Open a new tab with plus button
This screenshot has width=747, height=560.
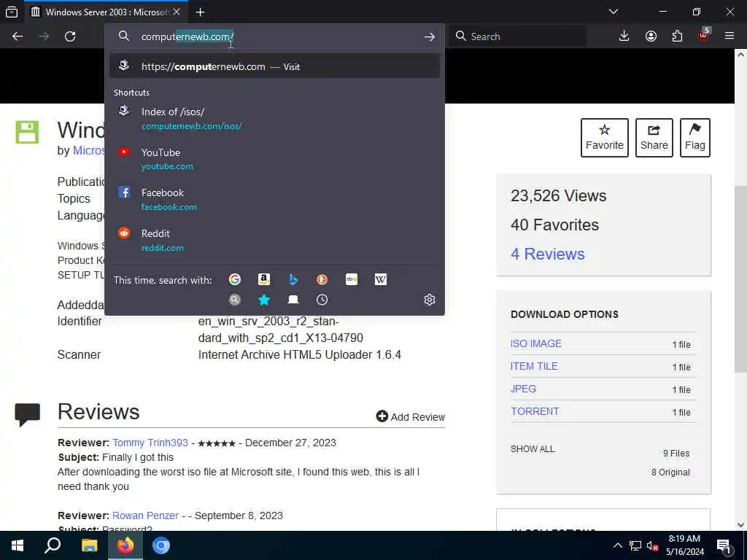pos(200,12)
